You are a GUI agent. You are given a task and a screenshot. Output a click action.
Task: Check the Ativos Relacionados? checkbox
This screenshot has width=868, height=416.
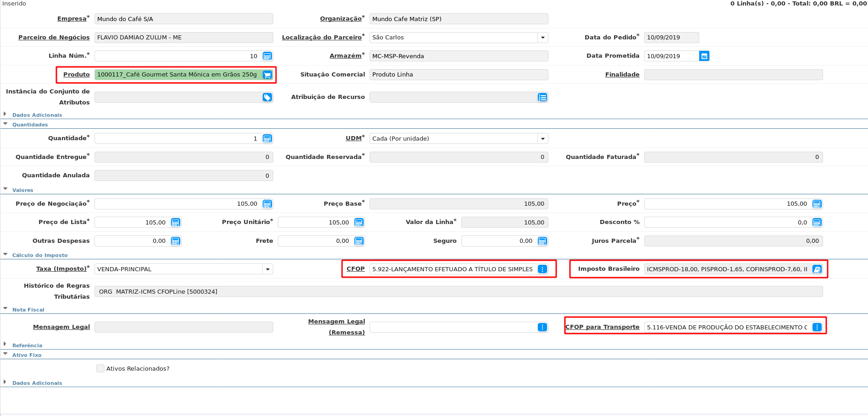click(x=100, y=368)
